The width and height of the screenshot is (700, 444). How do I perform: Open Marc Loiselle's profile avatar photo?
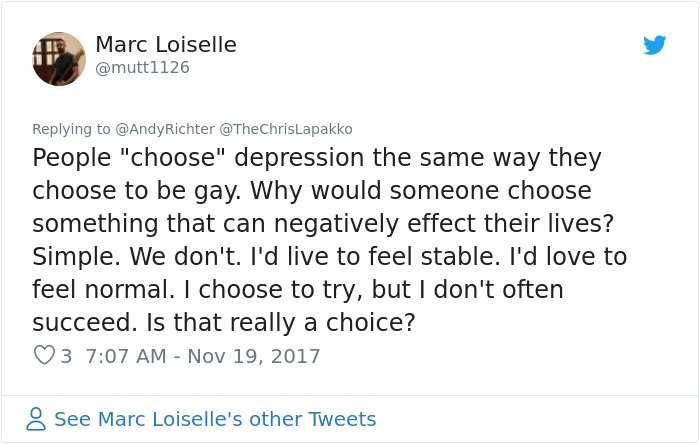(59, 58)
